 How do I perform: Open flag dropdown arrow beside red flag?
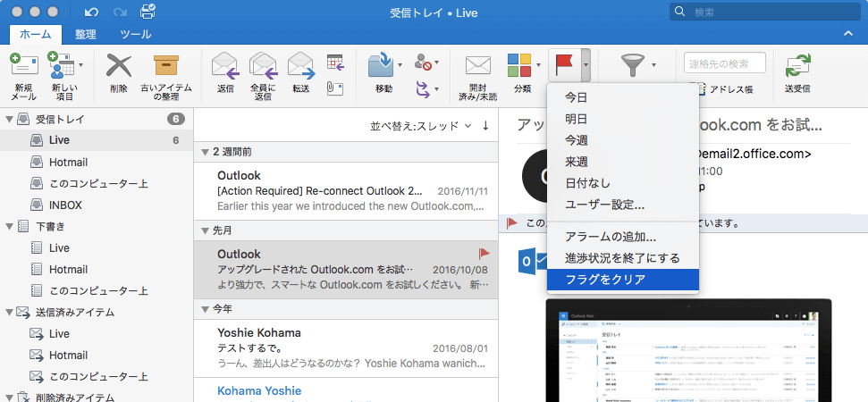click(x=586, y=65)
